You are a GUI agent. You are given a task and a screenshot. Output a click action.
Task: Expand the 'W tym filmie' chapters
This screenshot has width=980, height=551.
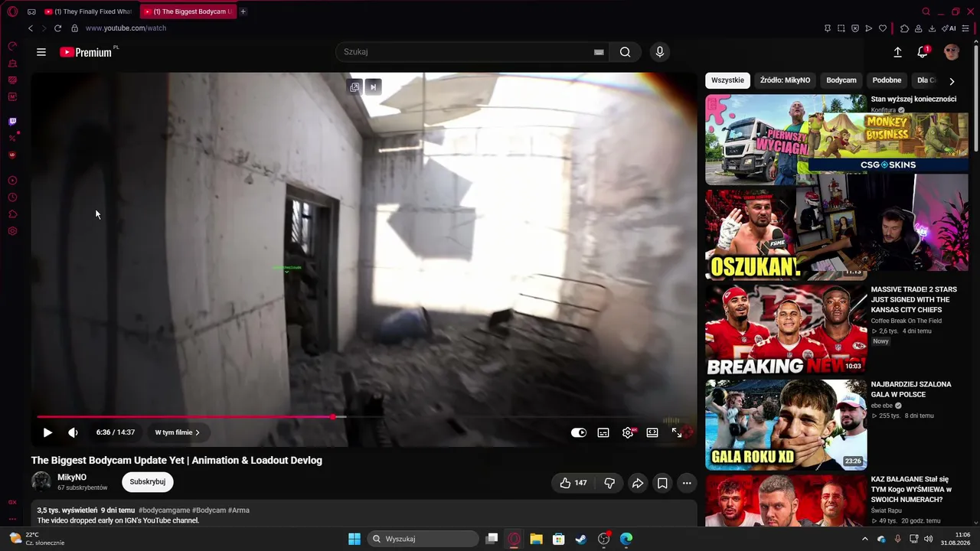[x=177, y=432]
